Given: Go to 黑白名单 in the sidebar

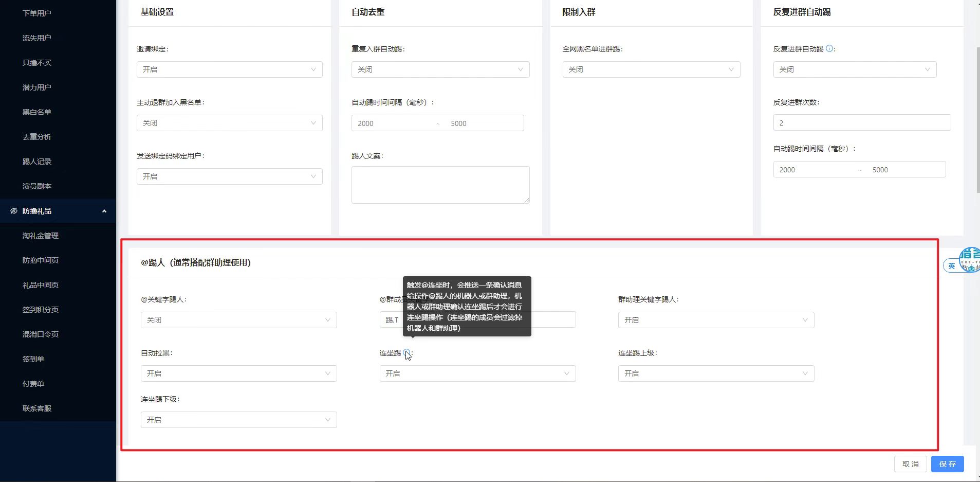Looking at the screenshot, I should tap(37, 112).
